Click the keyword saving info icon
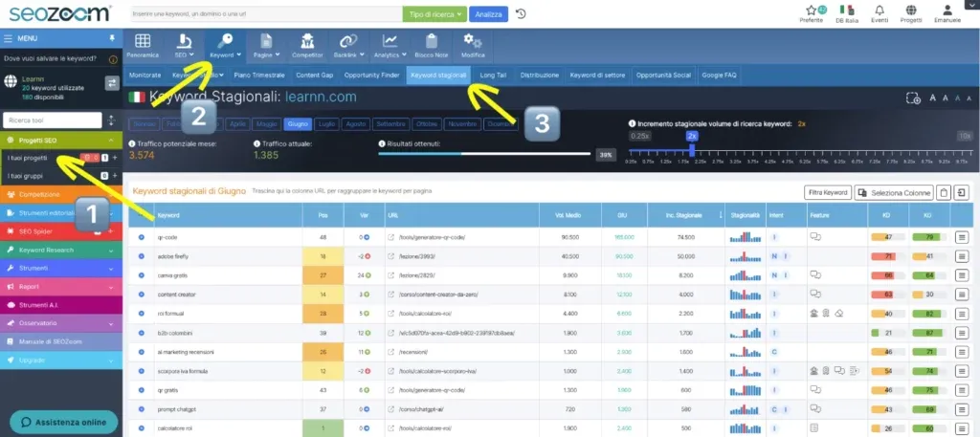Screen dimensions: 980x437 (x=113, y=59)
